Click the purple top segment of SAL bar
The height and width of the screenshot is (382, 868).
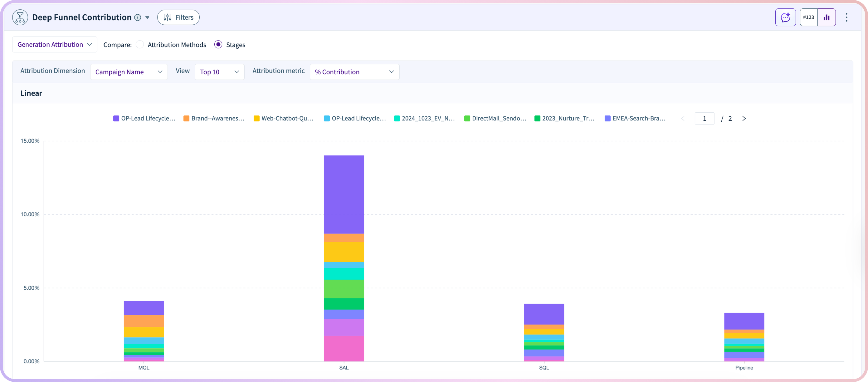coord(344,194)
